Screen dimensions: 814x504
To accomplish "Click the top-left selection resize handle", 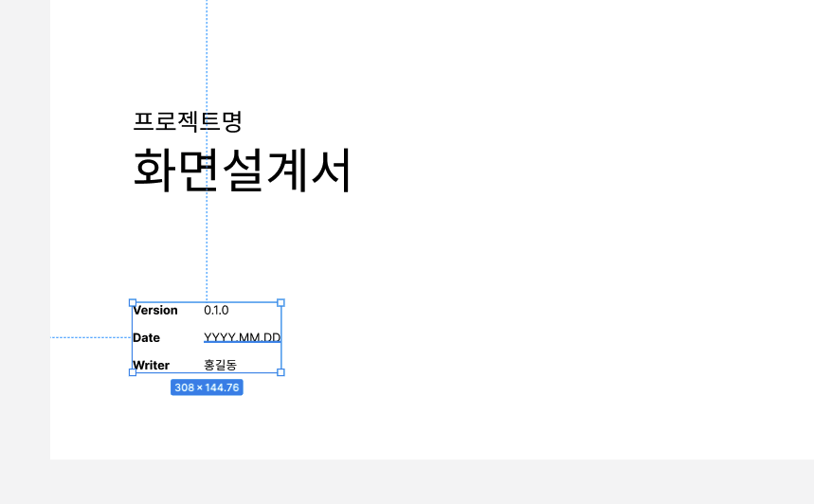I will point(133,302).
